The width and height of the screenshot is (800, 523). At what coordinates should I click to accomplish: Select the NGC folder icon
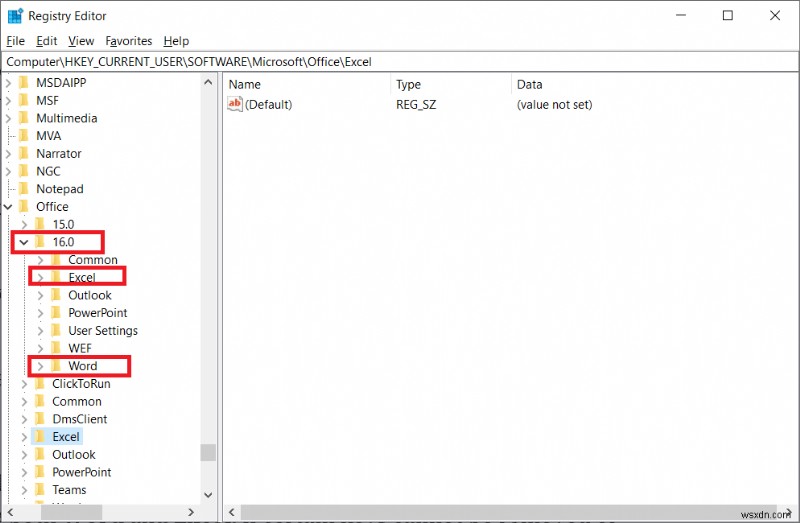coord(23,171)
